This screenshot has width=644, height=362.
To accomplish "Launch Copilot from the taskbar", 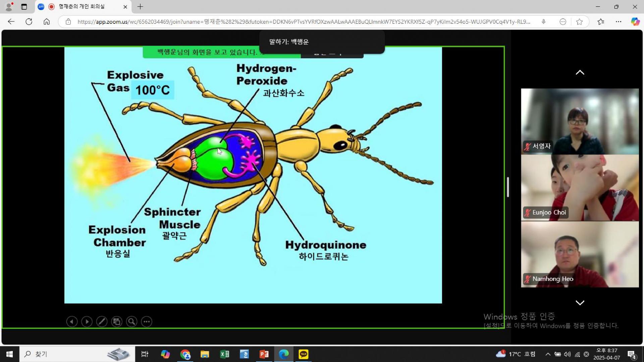I will tap(165, 354).
